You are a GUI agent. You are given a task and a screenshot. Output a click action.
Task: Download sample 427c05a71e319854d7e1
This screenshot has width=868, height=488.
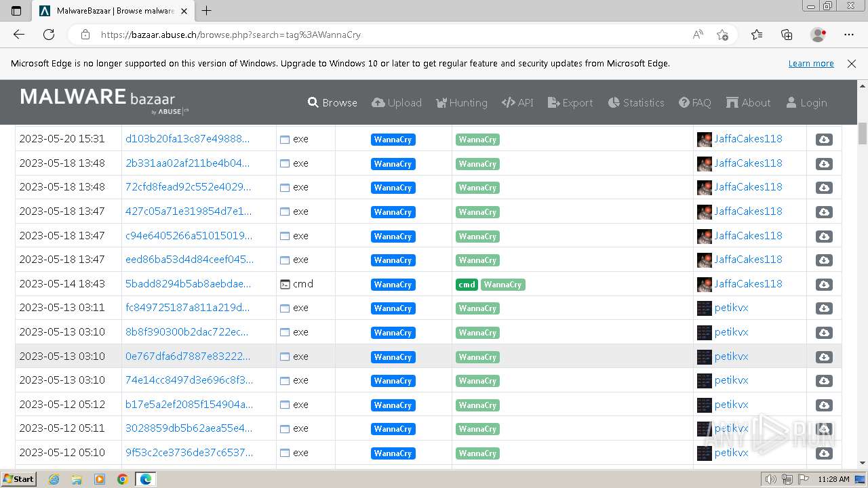coord(824,212)
